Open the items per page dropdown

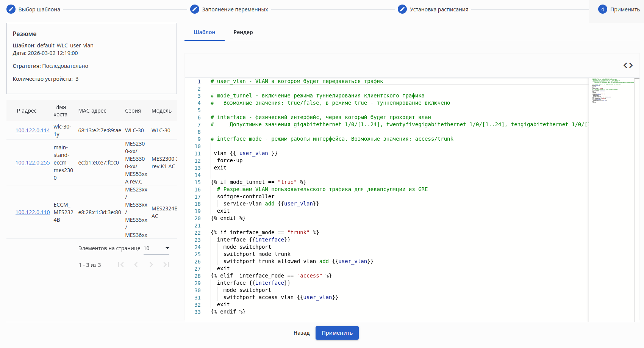[x=156, y=248]
